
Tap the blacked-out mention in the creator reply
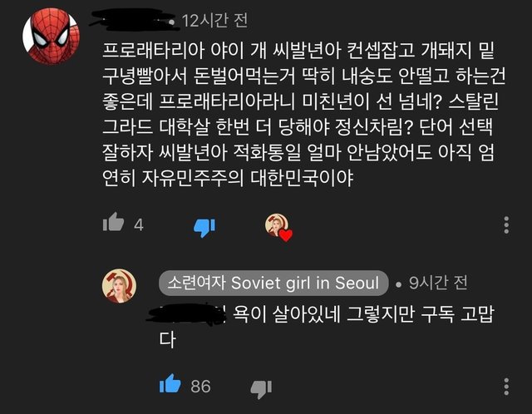click(x=187, y=314)
